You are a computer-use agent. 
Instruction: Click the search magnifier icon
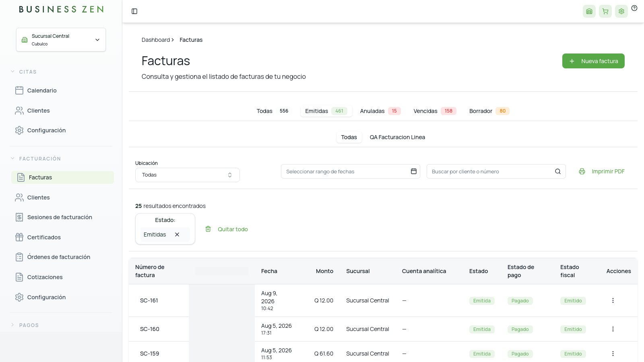pos(558,171)
